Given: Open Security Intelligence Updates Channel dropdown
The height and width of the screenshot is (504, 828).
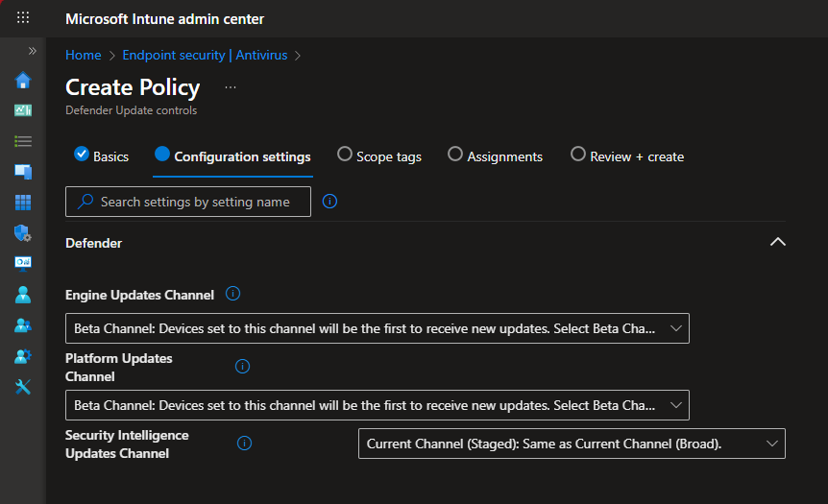Looking at the screenshot, I should point(572,444).
